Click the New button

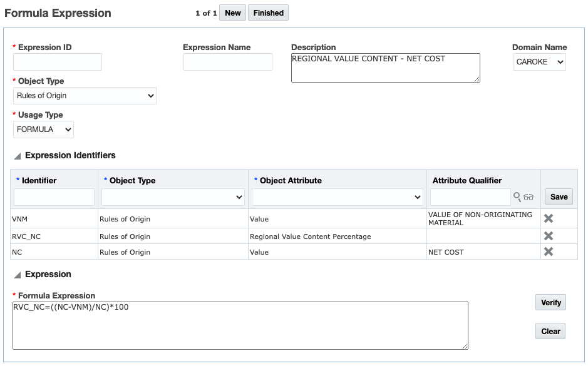233,13
